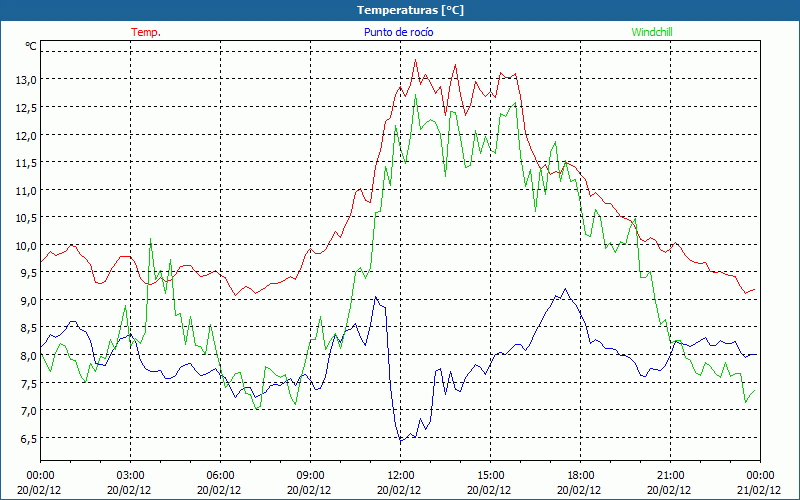The width and height of the screenshot is (800, 500).
Task: Click the 21:00 time axis label
Action: tap(670, 476)
